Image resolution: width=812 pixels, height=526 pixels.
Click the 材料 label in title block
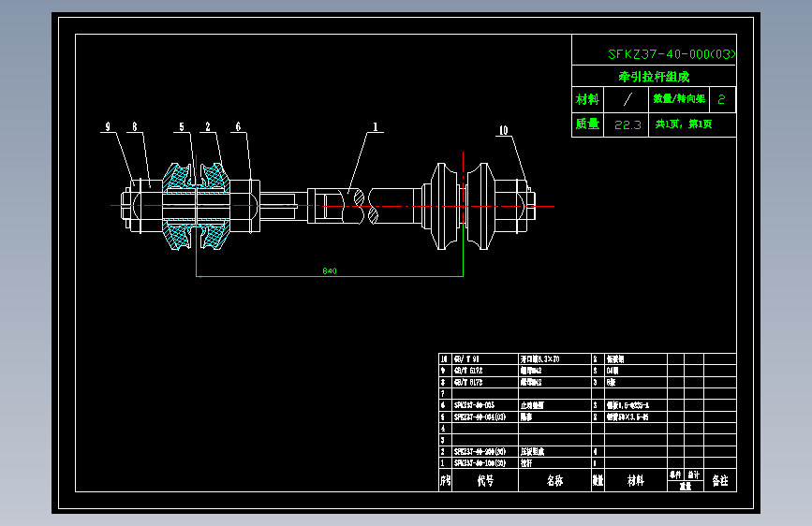click(587, 99)
